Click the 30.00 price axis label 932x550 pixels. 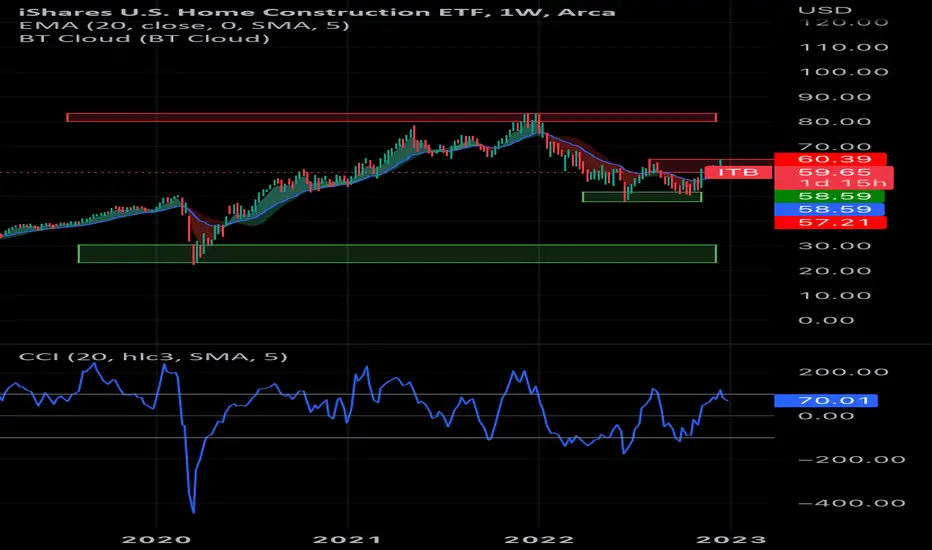[835, 246]
